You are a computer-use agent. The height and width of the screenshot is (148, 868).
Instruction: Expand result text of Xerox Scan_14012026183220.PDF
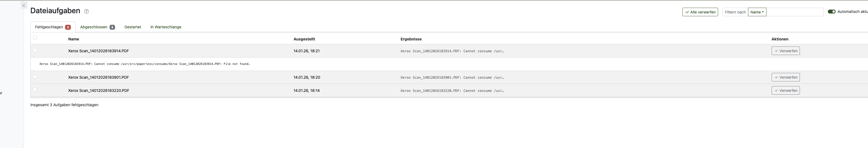452,91
